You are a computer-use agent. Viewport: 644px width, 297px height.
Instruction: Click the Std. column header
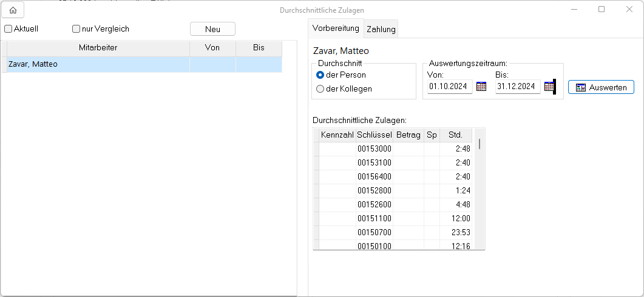click(455, 135)
